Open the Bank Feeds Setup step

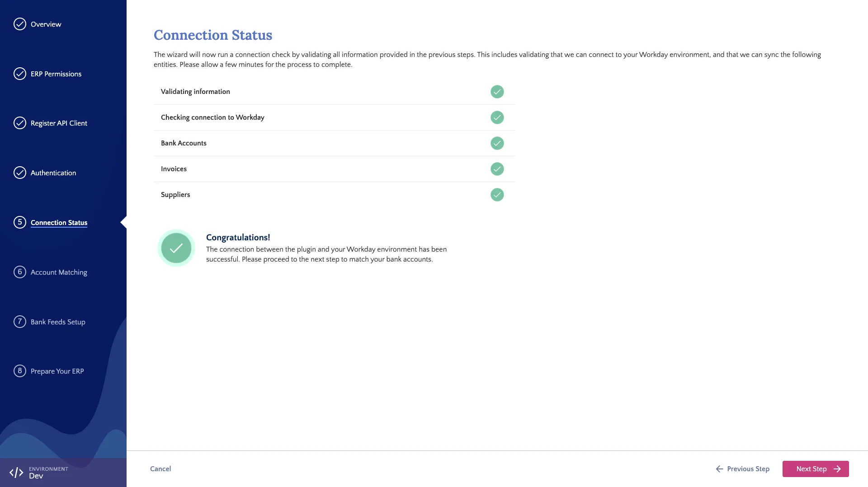[58, 322]
